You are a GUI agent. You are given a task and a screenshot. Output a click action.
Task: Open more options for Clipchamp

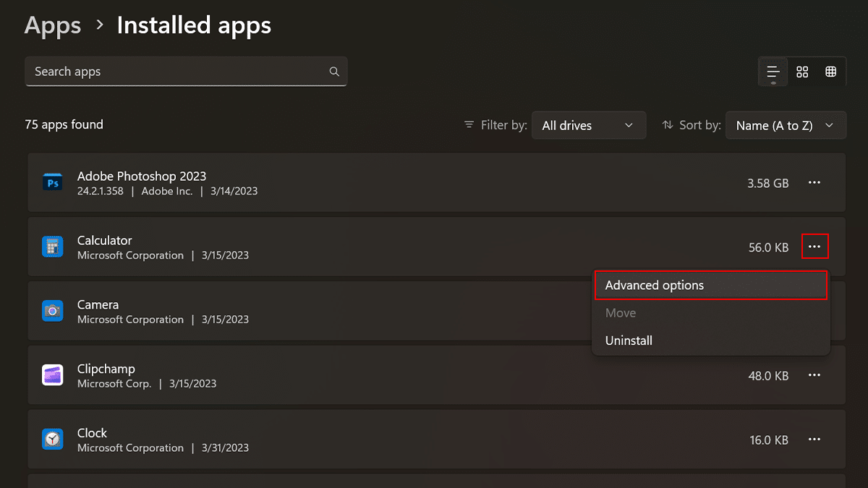(814, 375)
